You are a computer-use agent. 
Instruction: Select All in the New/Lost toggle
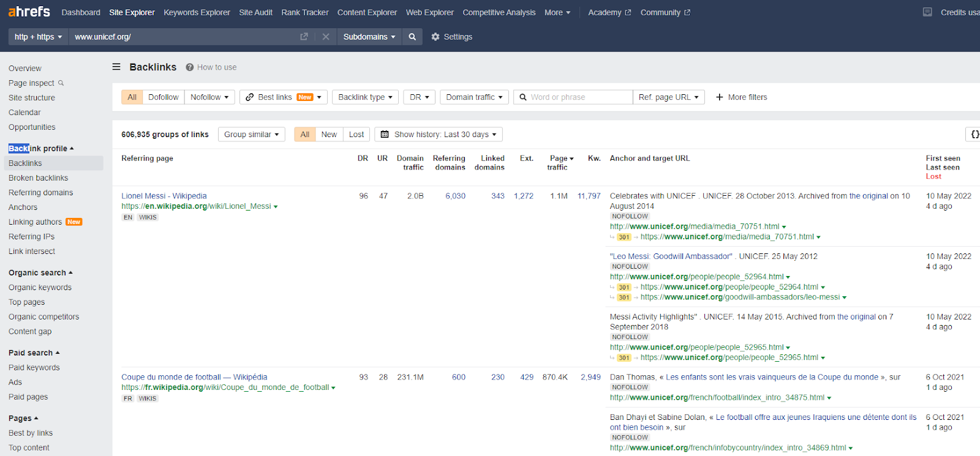(x=304, y=134)
